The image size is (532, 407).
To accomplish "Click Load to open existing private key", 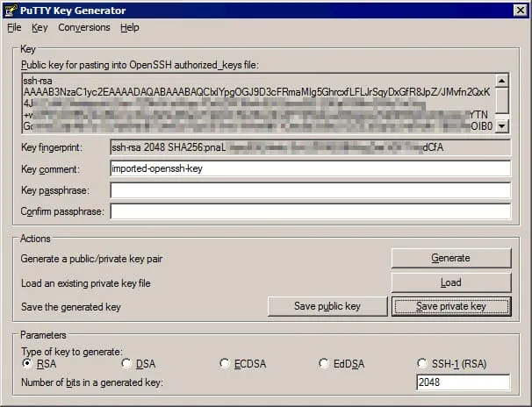I will pos(450,282).
